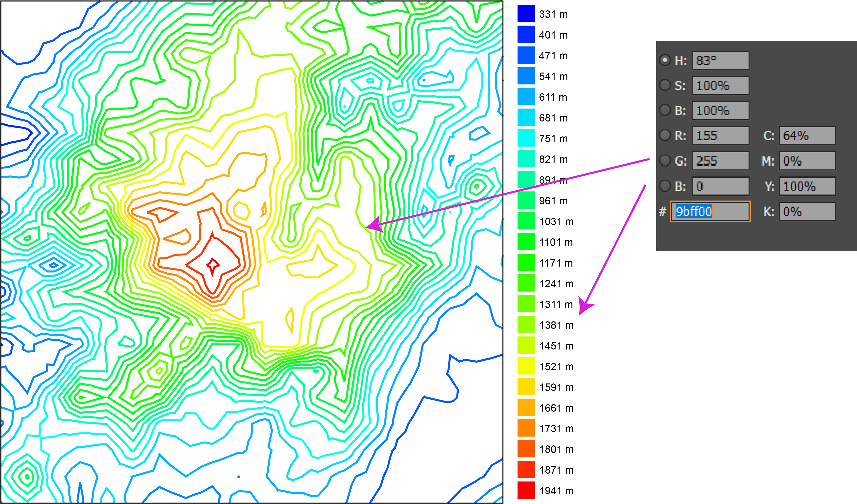This screenshot has width=857, height=504.
Task: Select the Green channel radio button
Action: click(665, 161)
